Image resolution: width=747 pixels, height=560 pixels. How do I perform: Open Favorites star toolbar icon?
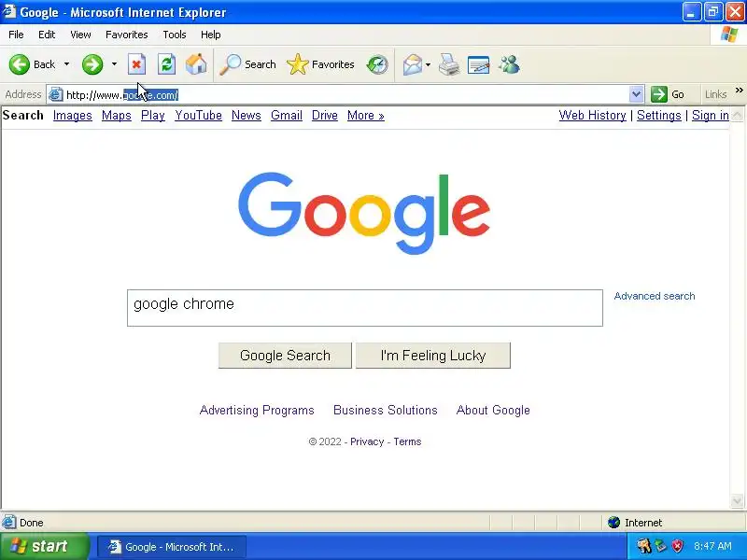coord(298,64)
